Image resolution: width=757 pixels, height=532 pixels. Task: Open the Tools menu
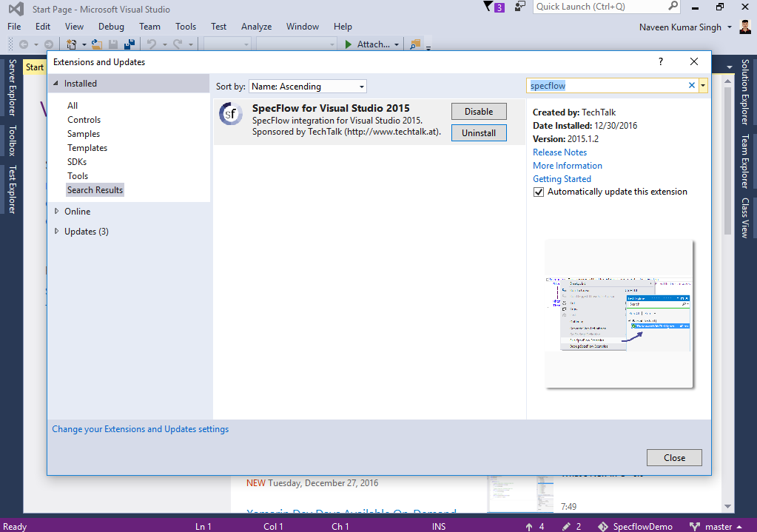pos(186,27)
